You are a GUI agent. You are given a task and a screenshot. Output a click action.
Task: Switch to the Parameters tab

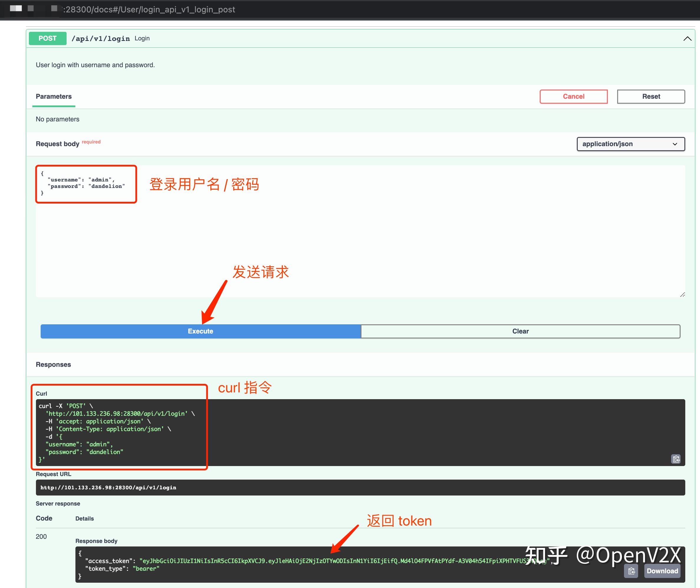point(54,97)
